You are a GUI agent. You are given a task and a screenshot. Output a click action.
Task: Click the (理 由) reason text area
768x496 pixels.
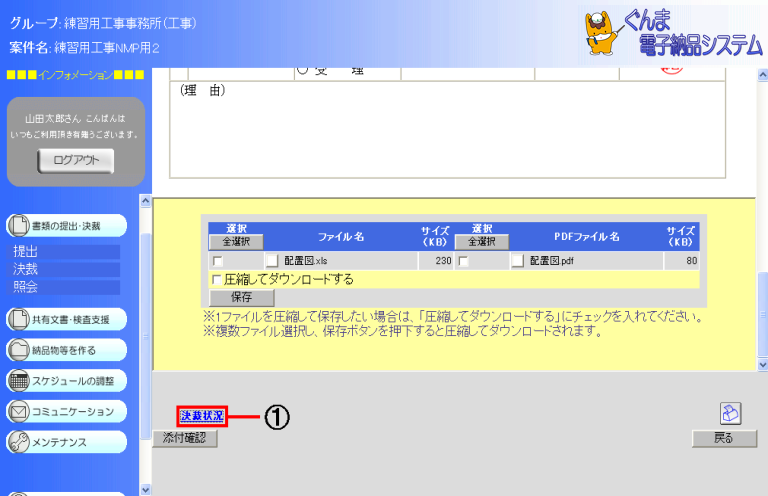click(x=447, y=130)
